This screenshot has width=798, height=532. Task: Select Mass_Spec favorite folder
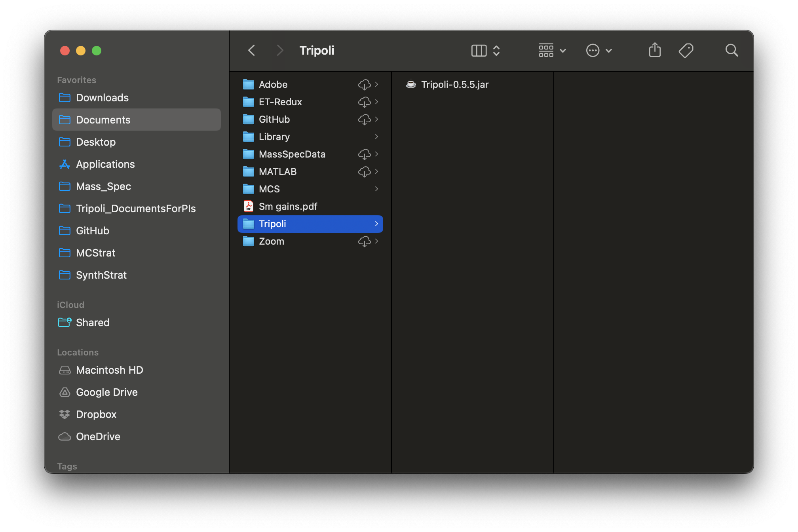(137, 186)
